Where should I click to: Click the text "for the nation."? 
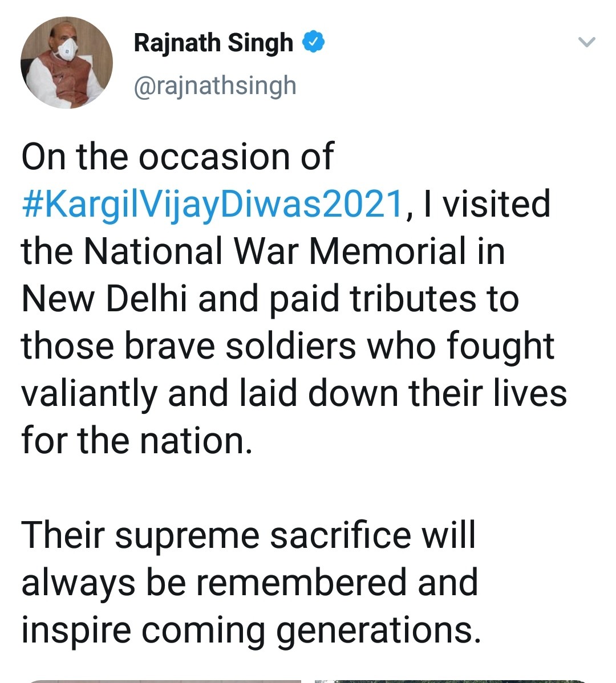coord(137,441)
